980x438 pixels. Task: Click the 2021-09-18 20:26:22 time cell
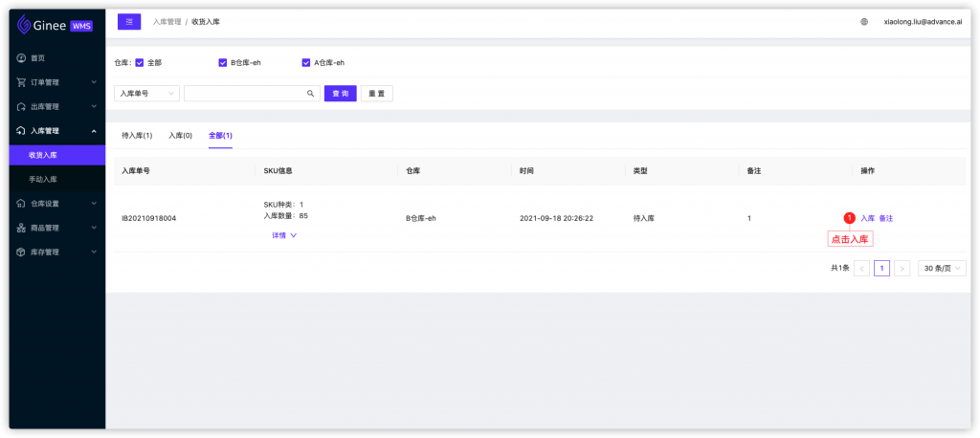[556, 219]
